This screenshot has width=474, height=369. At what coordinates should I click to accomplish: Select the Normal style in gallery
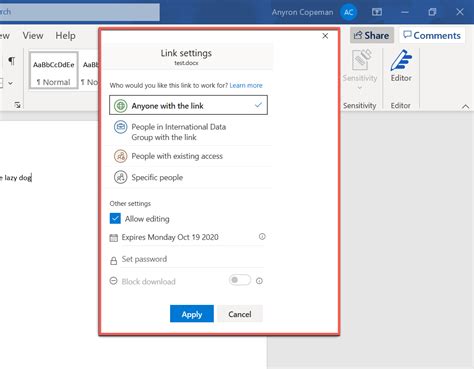[54, 70]
